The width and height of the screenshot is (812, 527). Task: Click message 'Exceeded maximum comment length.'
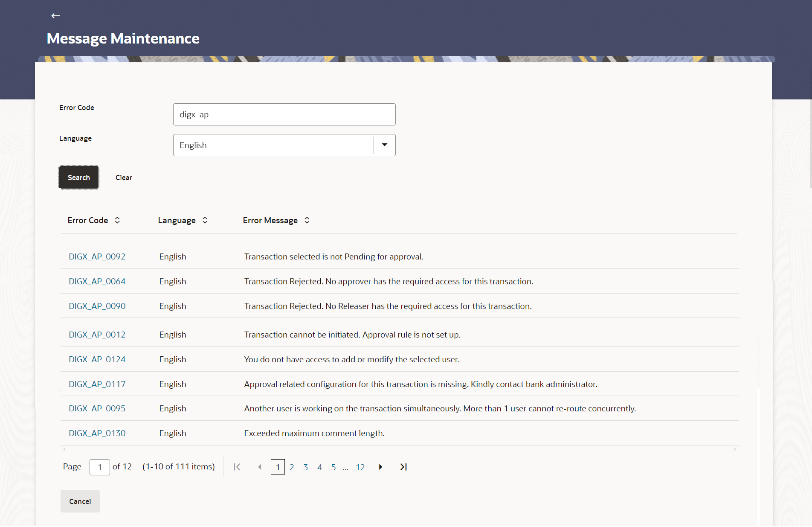(x=314, y=433)
